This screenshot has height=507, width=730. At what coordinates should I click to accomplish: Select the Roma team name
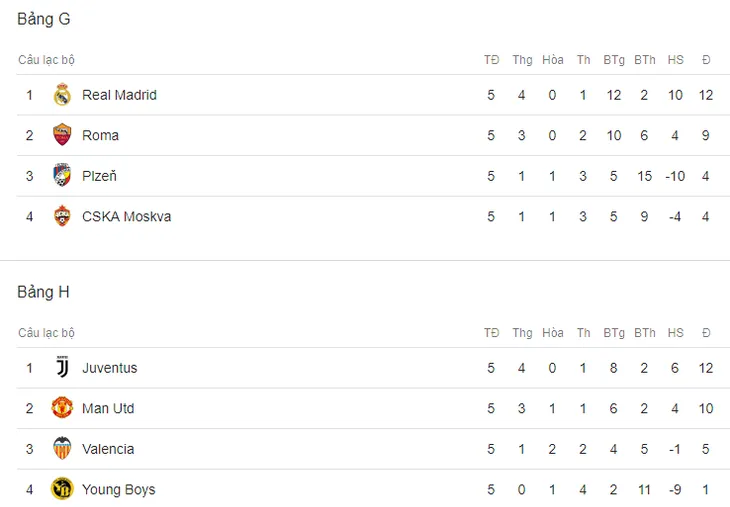click(101, 135)
